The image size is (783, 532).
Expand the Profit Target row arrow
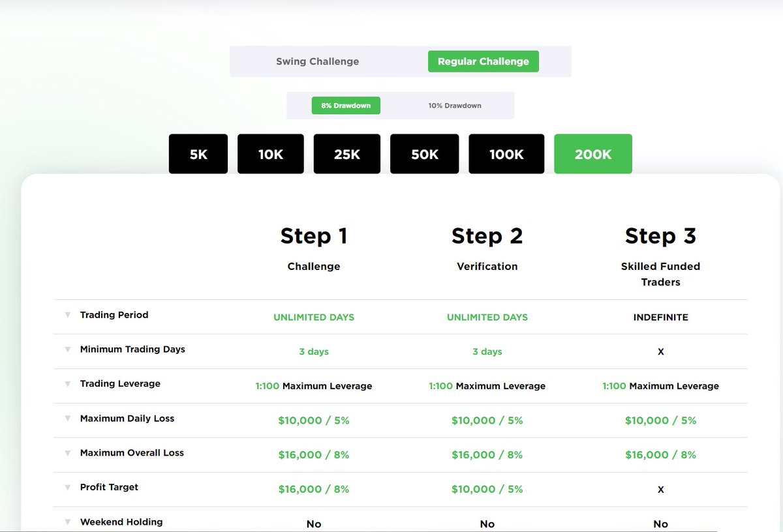[x=67, y=488]
